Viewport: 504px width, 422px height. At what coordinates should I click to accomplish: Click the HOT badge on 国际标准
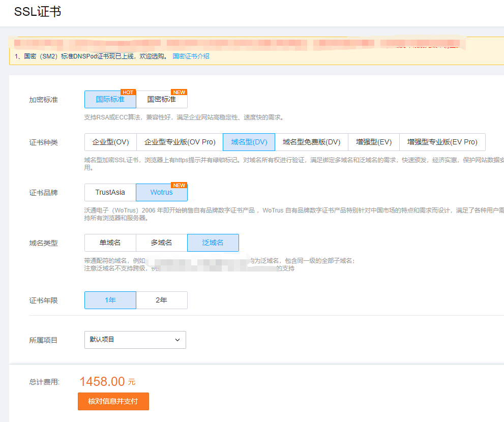click(x=128, y=92)
